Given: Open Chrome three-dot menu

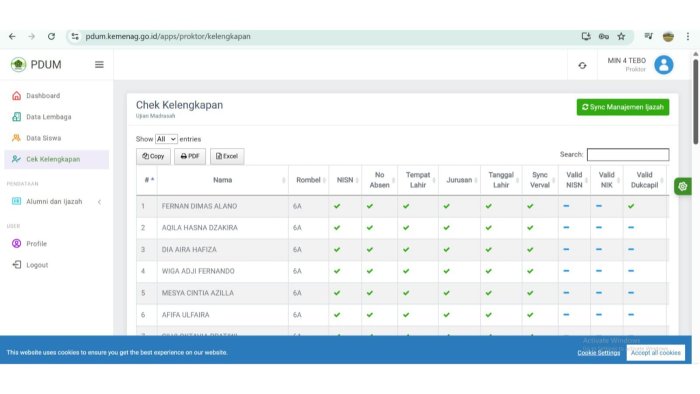Looking at the screenshot, I should 688,37.
